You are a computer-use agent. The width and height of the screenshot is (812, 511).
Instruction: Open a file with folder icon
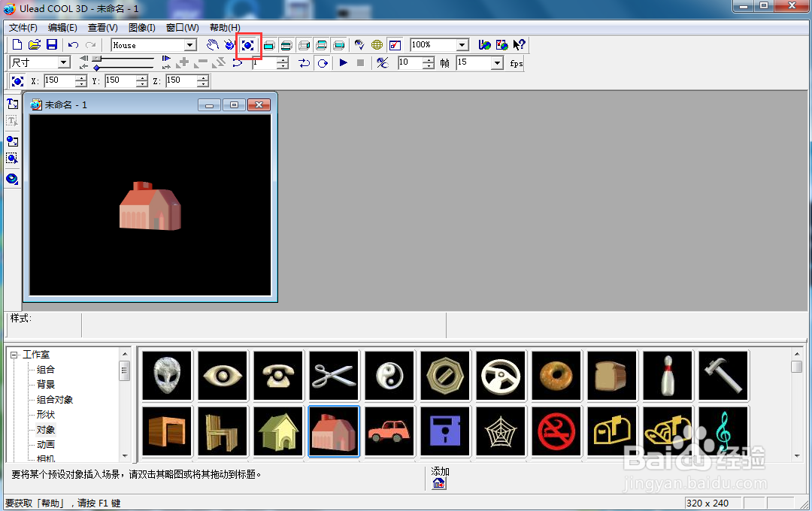pyautogui.click(x=34, y=45)
